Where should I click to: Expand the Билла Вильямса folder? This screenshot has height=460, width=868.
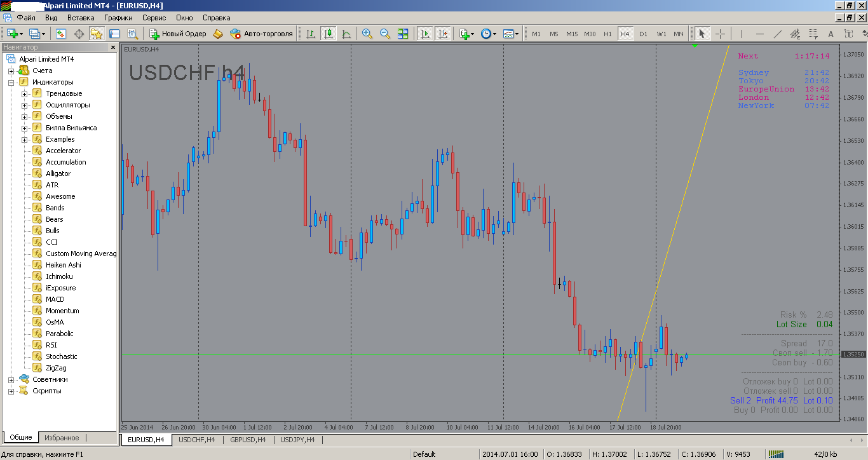[25, 128]
